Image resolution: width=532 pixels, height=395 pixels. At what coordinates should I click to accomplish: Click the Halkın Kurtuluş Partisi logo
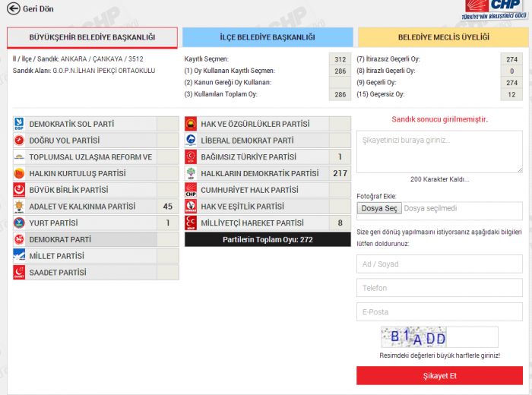coord(19,173)
